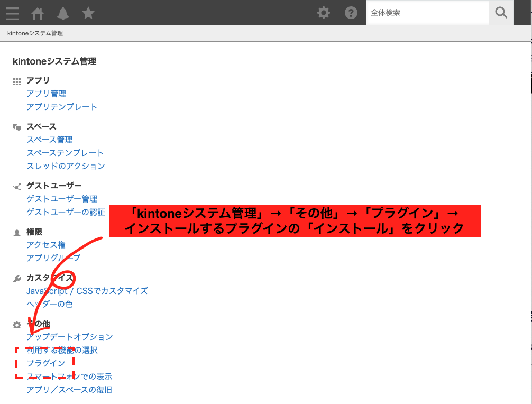Open スペーステンプレート link
Viewport: 532px width, 404px height.
(65, 153)
